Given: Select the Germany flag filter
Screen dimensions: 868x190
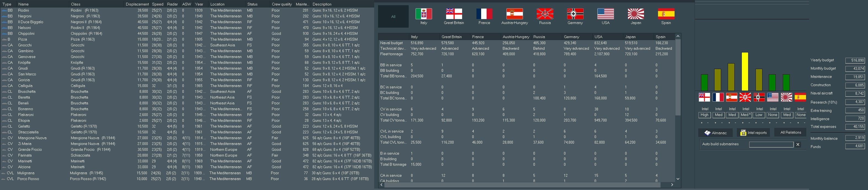Looking at the screenshot, I should click(575, 14).
